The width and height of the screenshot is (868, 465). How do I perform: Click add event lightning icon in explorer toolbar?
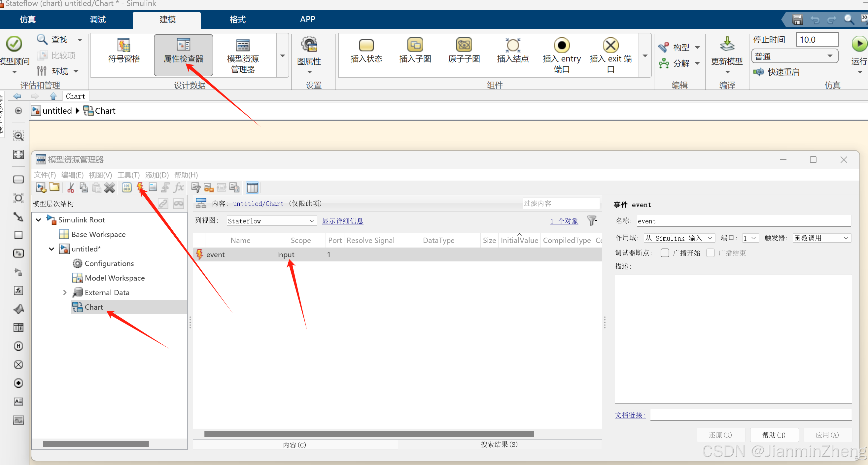[x=140, y=187]
